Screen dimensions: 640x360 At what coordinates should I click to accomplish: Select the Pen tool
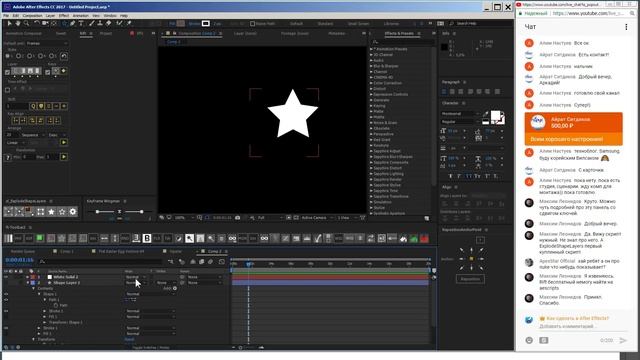73,24
